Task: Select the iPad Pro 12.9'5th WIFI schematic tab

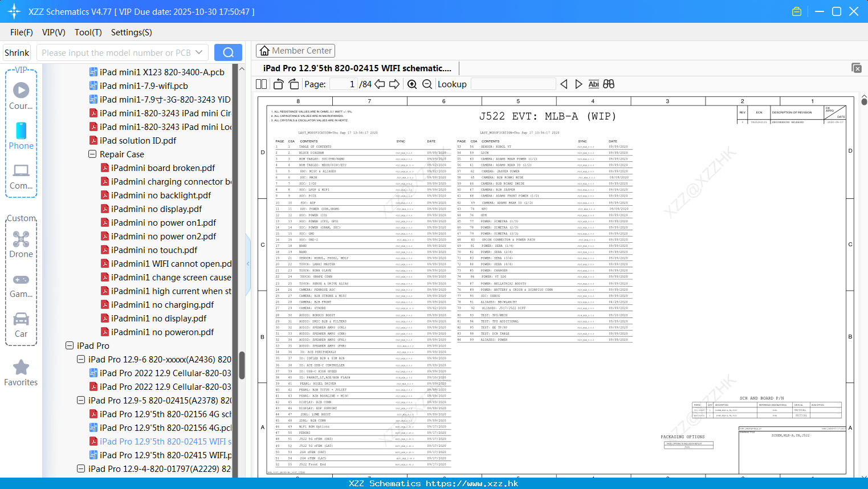Action: click(357, 68)
